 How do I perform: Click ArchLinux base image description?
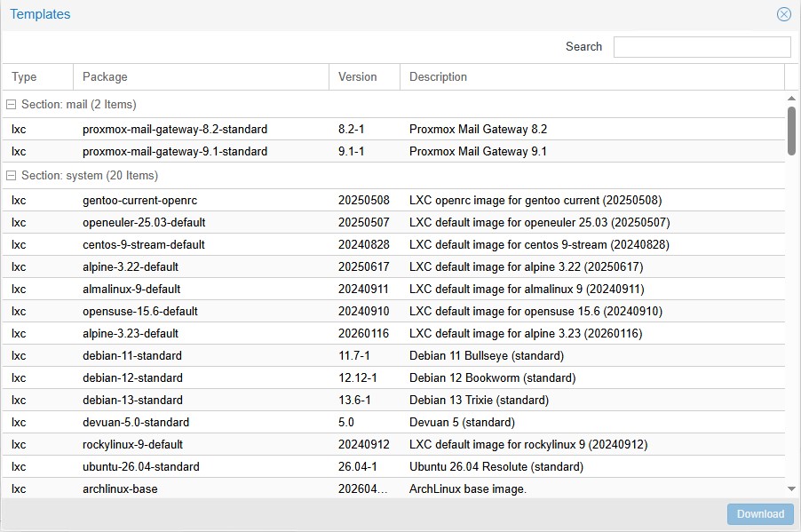pos(468,489)
